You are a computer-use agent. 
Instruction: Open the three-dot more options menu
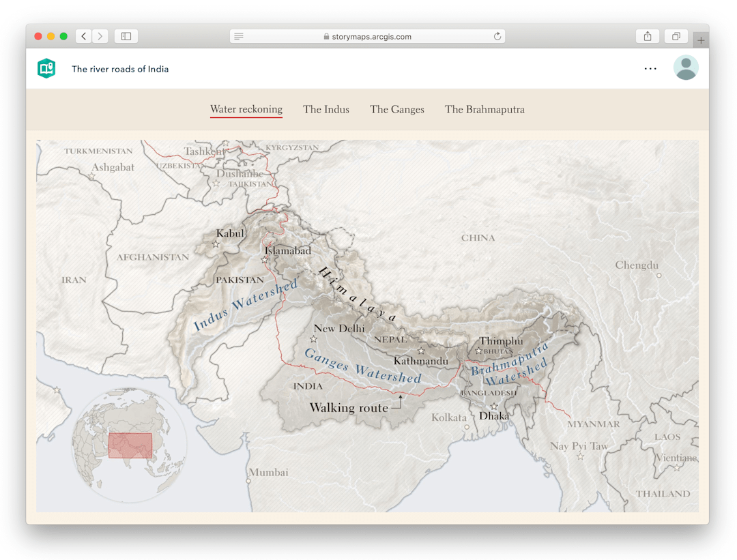pos(650,68)
